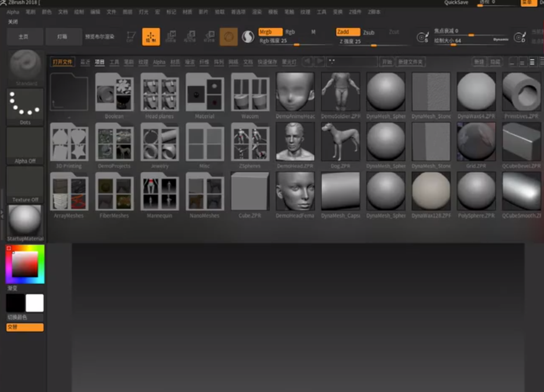Viewport: 544px width, 392px height.
Task: Select the Move tool icon in the top shelf
Action: tap(171, 37)
